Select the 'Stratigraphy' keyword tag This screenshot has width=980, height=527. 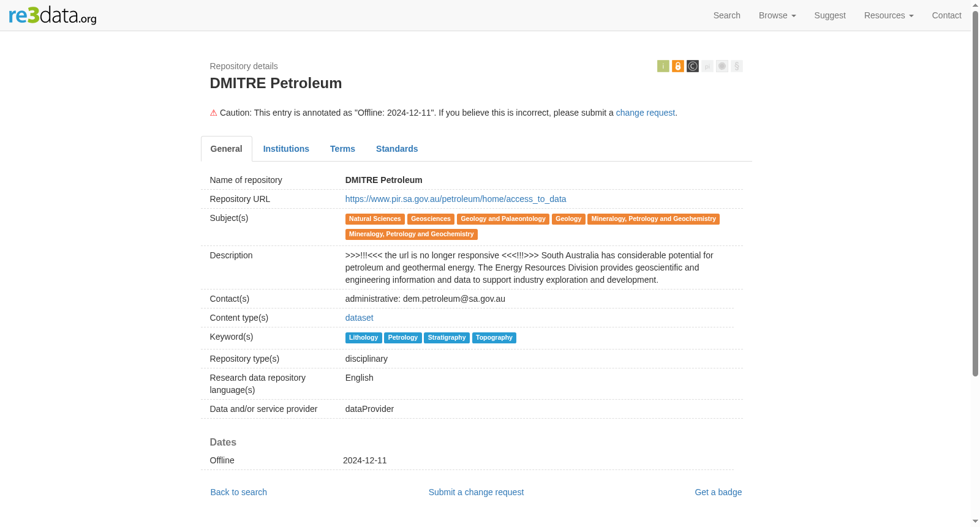447,338
